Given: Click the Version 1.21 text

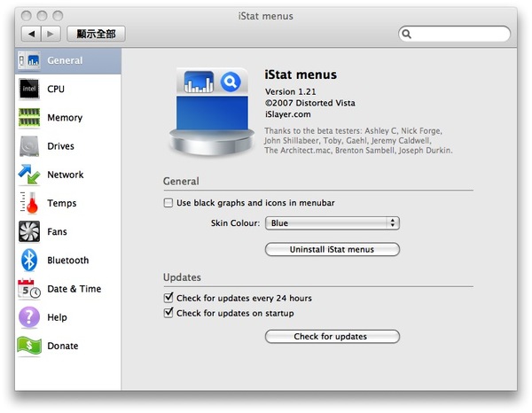Looking at the screenshot, I should (291, 91).
